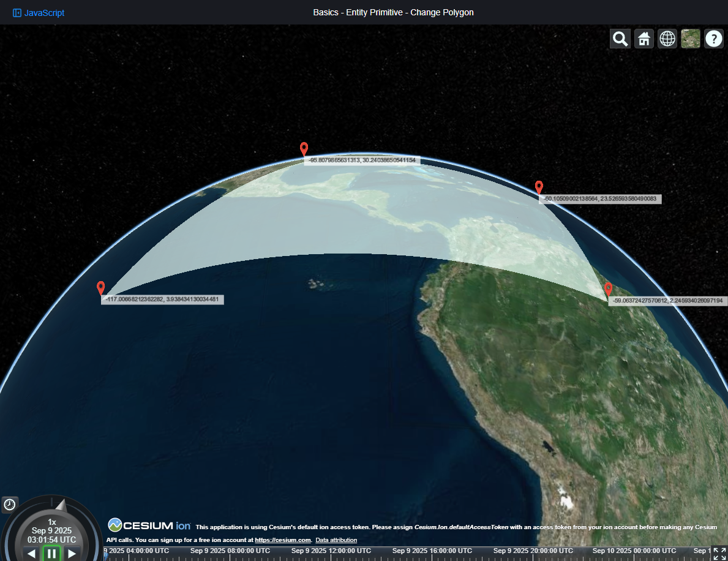The width and height of the screenshot is (728, 561).
Task: Select label -60.10509002138564, 23.52659358049083
Action: coord(600,199)
